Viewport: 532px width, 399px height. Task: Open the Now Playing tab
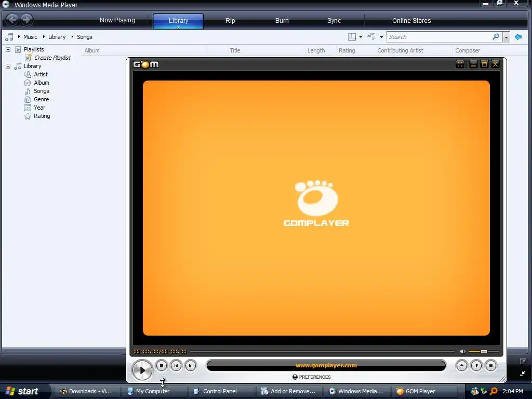click(117, 20)
